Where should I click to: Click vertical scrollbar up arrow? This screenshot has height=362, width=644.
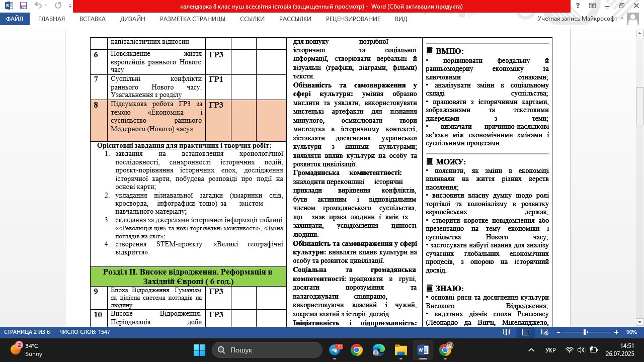click(x=640, y=33)
